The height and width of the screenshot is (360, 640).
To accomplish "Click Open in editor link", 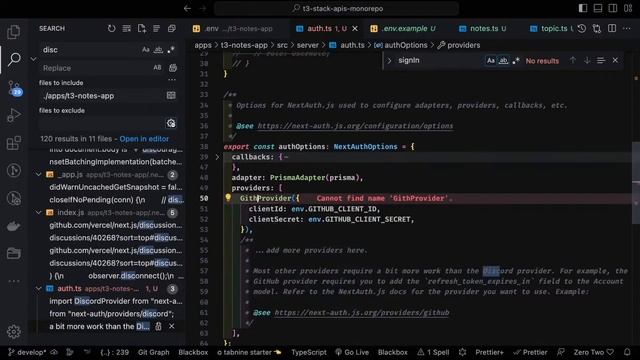I will coord(144,139).
